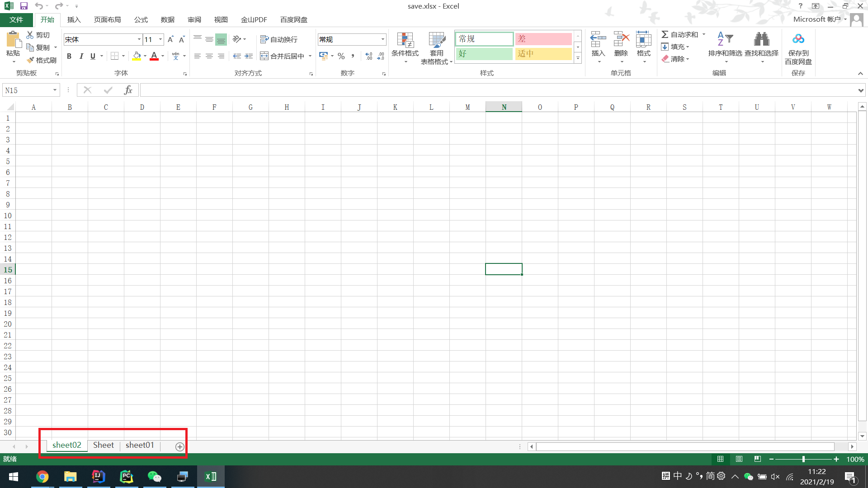The height and width of the screenshot is (488, 868).
Task: Click the 自动求和 AutoSum button
Action: point(679,34)
